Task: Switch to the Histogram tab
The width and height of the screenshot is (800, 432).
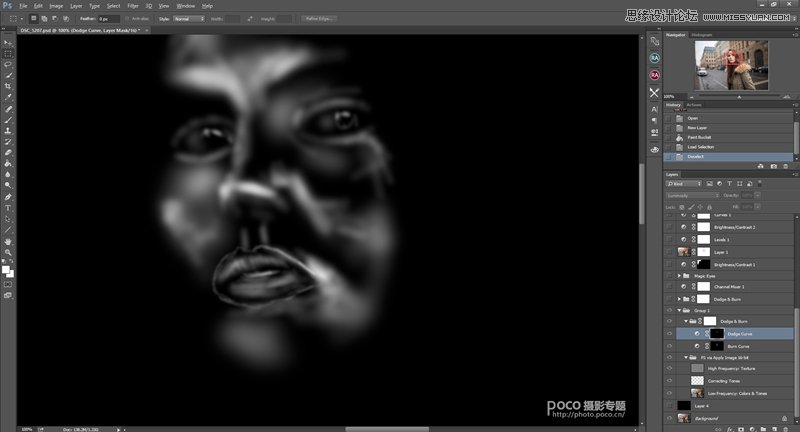Action: [x=703, y=34]
